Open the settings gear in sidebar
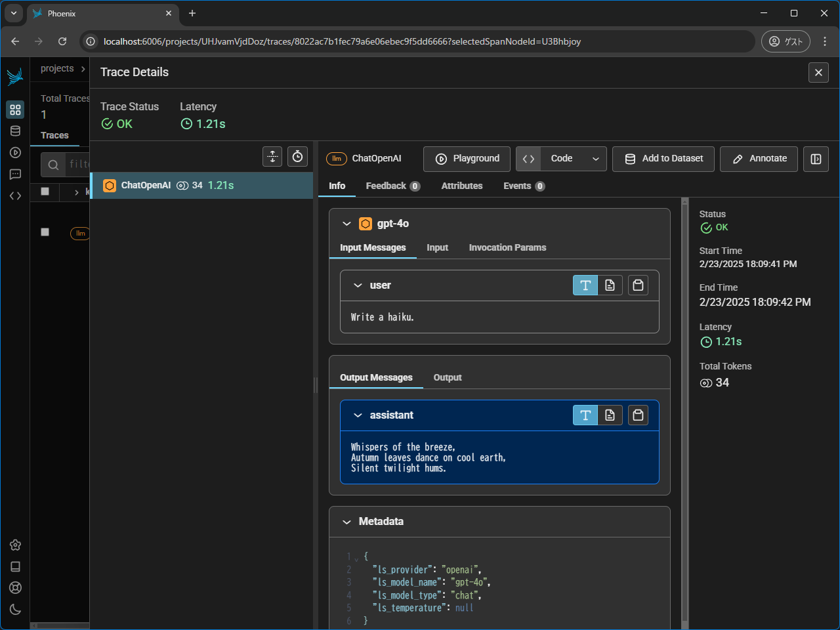Screen dimensions: 840x630 pyautogui.click(x=15, y=545)
